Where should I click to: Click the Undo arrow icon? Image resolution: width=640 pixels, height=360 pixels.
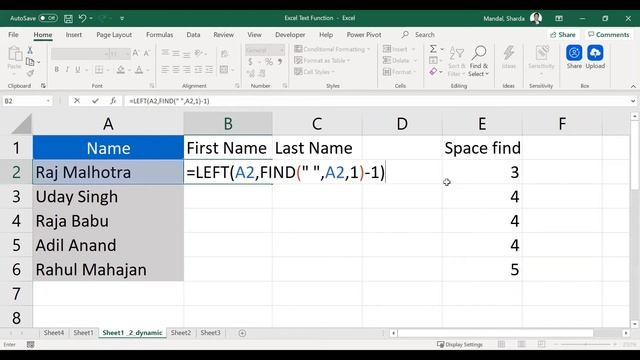click(82, 18)
